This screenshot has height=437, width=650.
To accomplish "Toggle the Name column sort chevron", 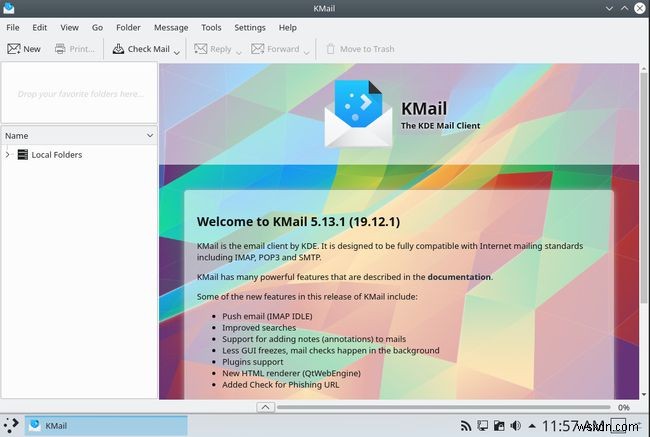I will pos(150,136).
